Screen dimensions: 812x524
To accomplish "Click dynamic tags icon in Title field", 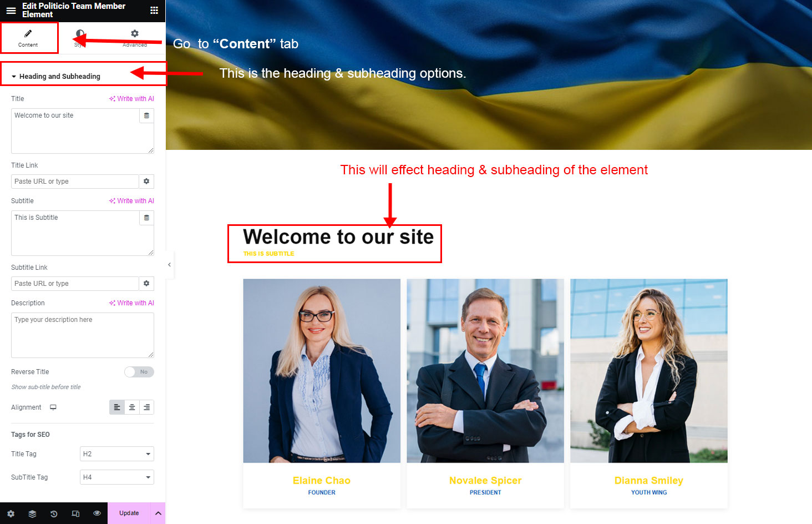I will tap(146, 115).
